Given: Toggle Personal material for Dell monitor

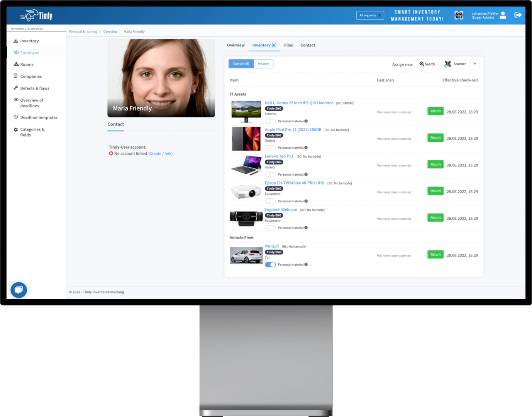Looking at the screenshot, I should [270, 121].
